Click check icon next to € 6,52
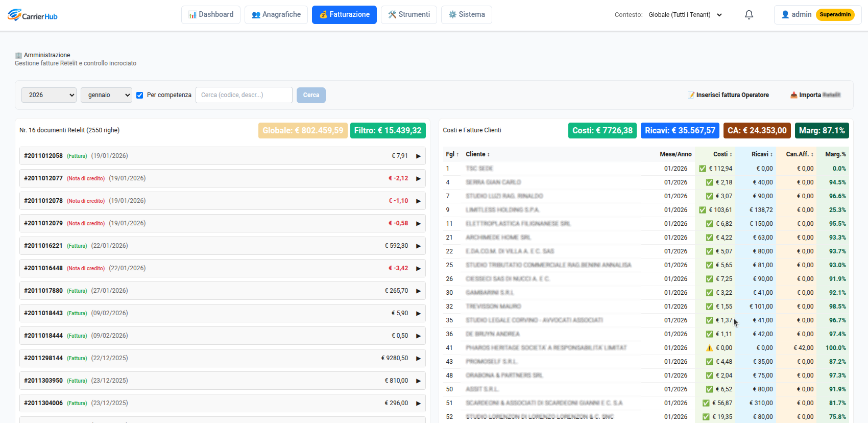This screenshot has height=423, width=868. coord(709,389)
